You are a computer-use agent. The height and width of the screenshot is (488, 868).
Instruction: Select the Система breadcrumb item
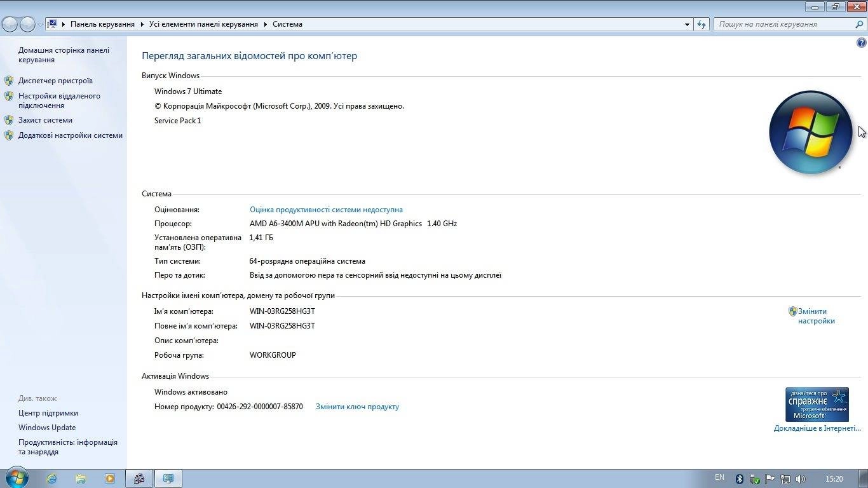coord(287,24)
